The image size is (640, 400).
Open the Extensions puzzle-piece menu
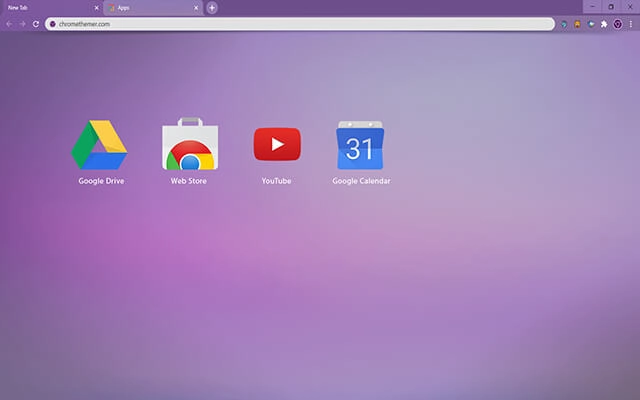(x=604, y=24)
